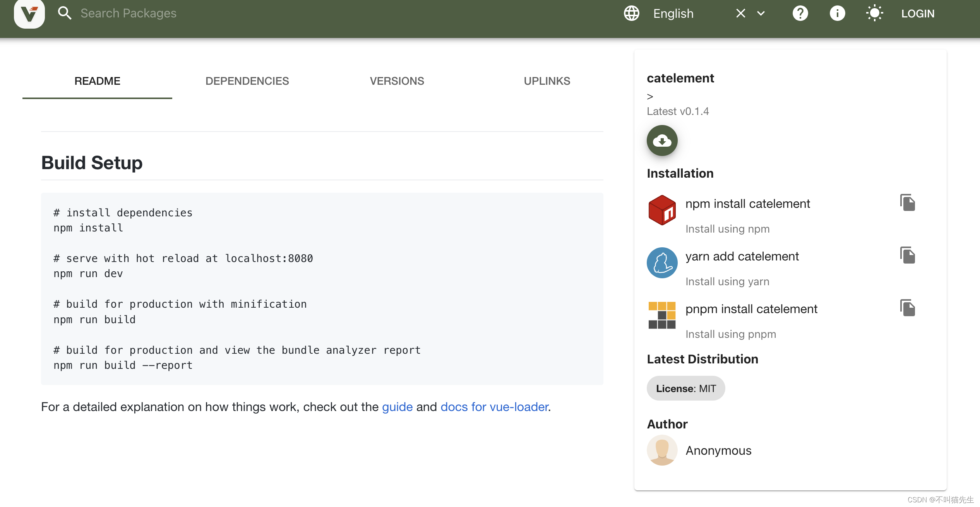Click the LOGIN button
This screenshot has width=980, height=507.
tap(918, 14)
